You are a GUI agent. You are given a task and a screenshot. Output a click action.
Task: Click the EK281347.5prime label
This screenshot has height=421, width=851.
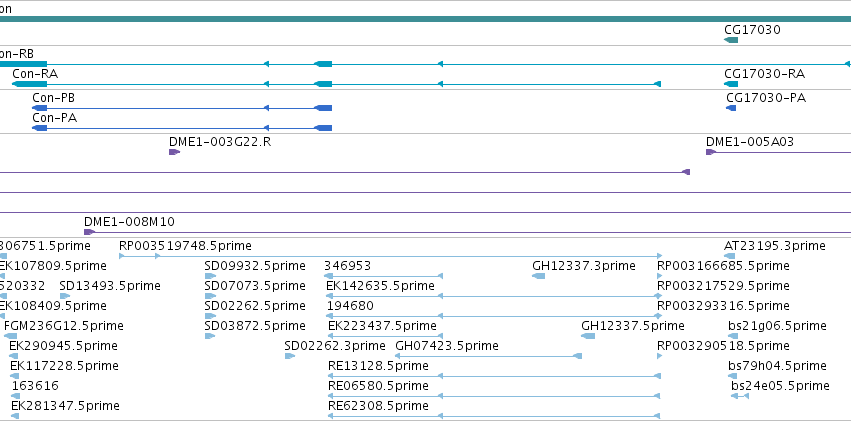65,406
